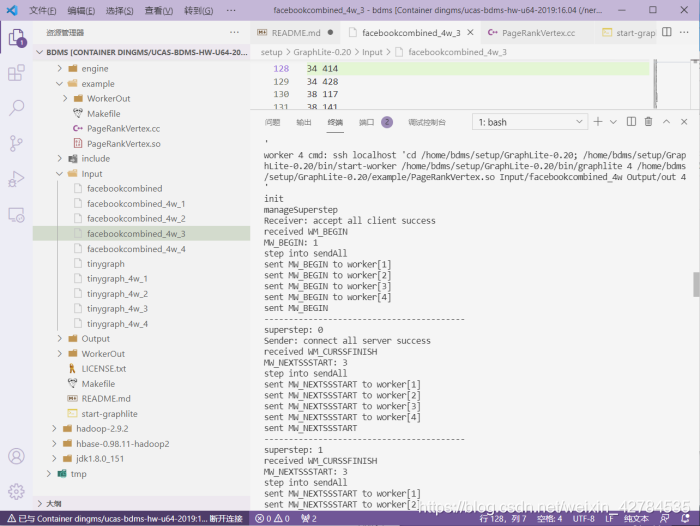The width and height of the screenshot is (700, 526).
Task: Open the Extensions view
Action: point(17,72)
